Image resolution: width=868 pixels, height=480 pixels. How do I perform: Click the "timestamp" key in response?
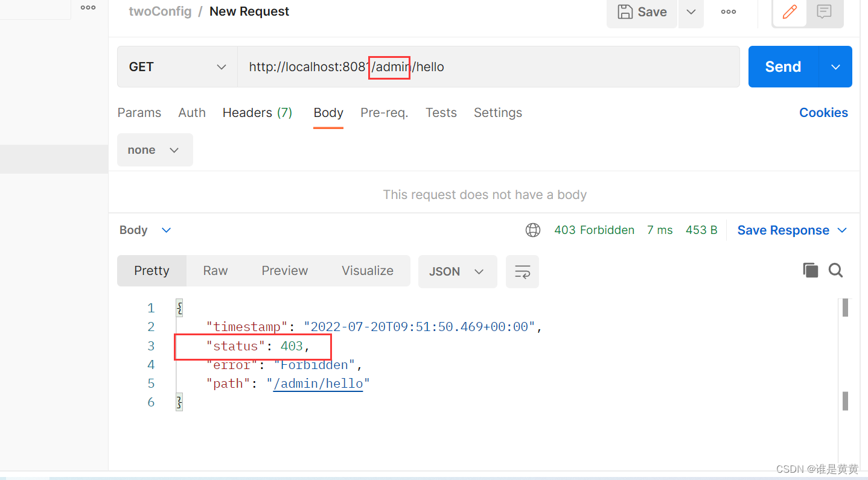tap(247, 327)
